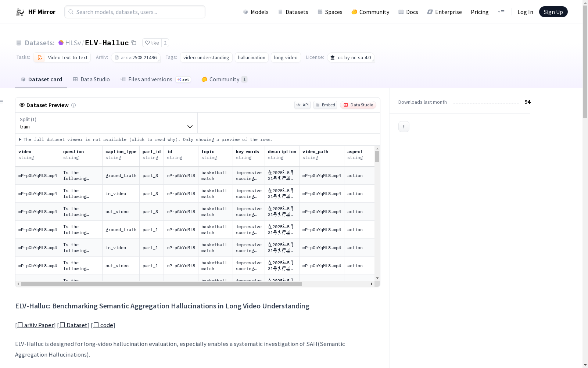Click the Embed button
Viewport: 588px width, 368px height.
tap(325, 105)
